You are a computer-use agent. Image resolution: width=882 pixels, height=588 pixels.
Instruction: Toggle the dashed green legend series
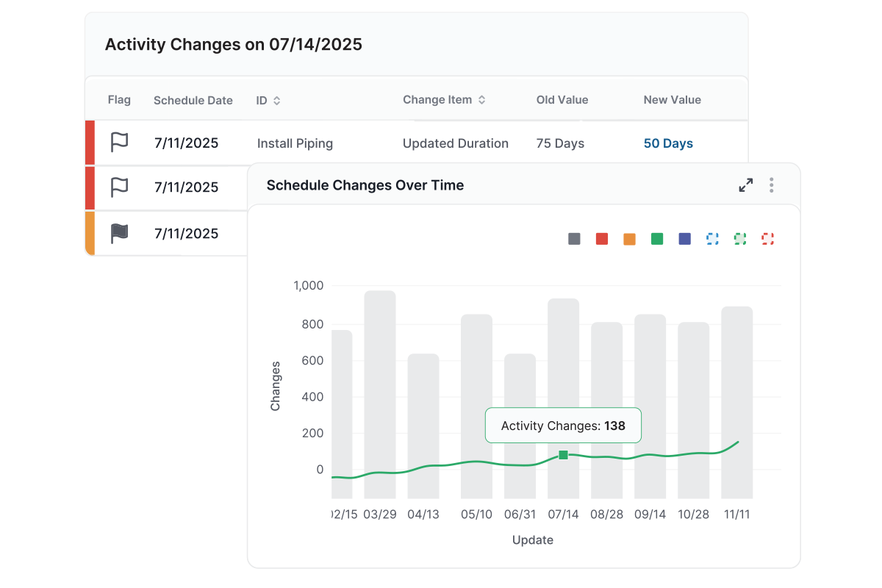(740, 239)
